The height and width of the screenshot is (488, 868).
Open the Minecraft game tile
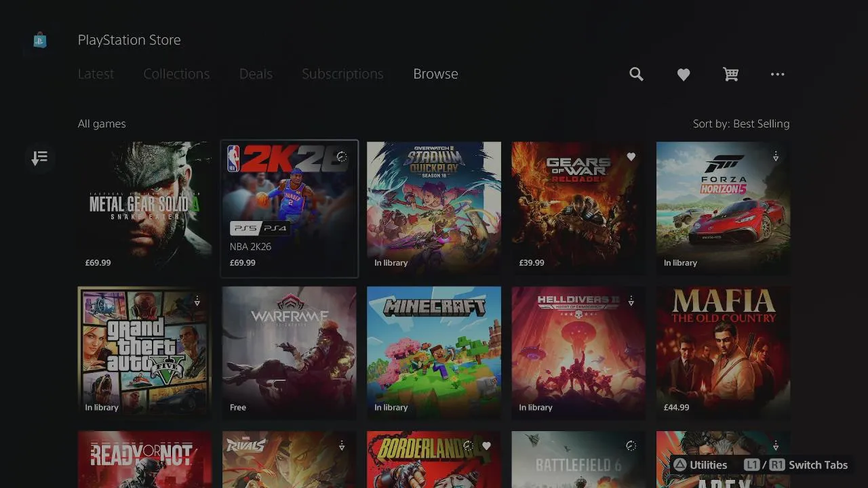click(x=434, y=352)
